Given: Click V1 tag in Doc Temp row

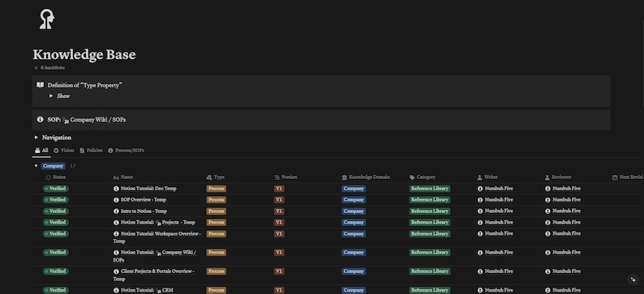Looking at the screenshot, I should (279, 189).
